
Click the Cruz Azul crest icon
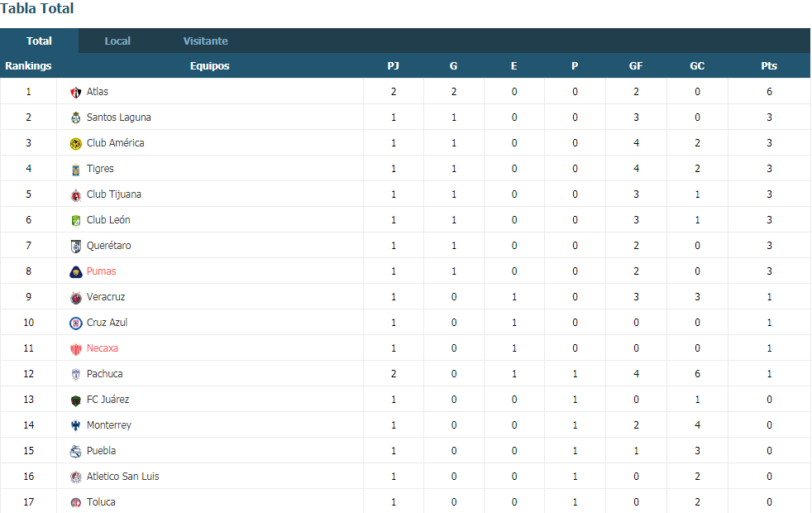[75, 324]
